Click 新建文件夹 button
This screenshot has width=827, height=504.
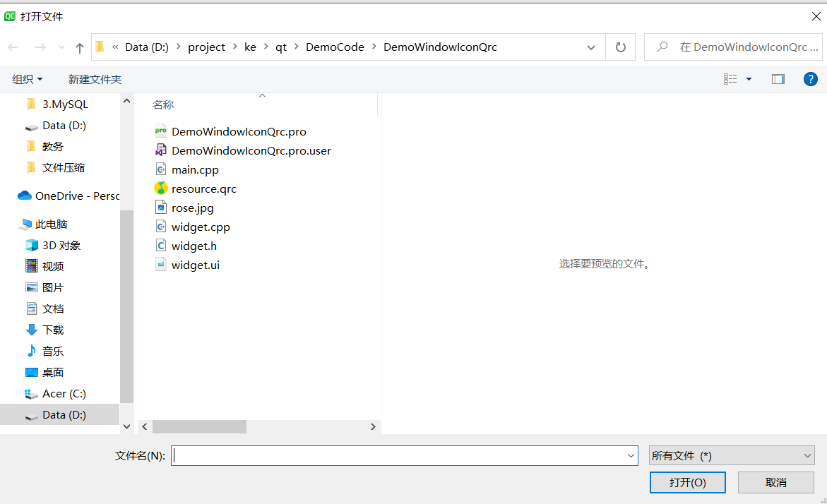[x=95, y=79]
